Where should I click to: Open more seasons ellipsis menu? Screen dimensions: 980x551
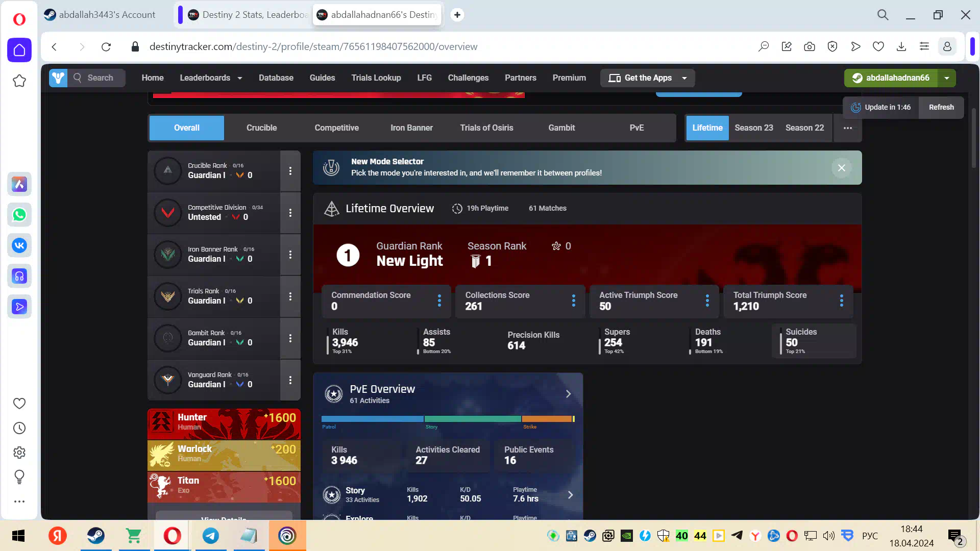pos(848,128)
